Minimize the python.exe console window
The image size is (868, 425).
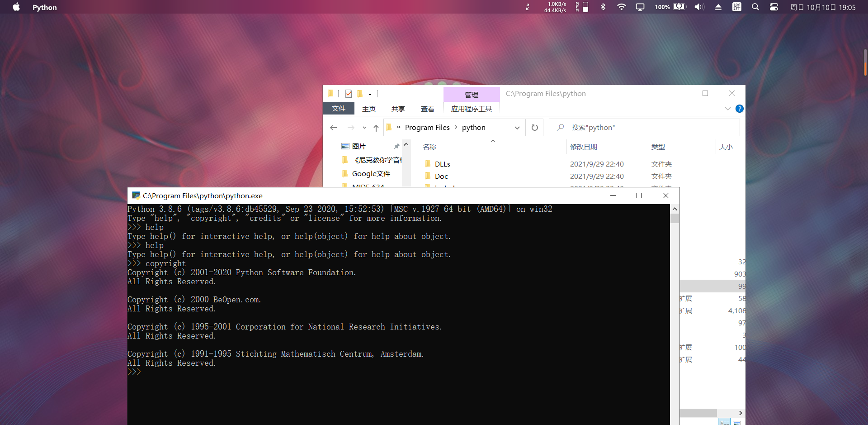[x=613, y=196]
